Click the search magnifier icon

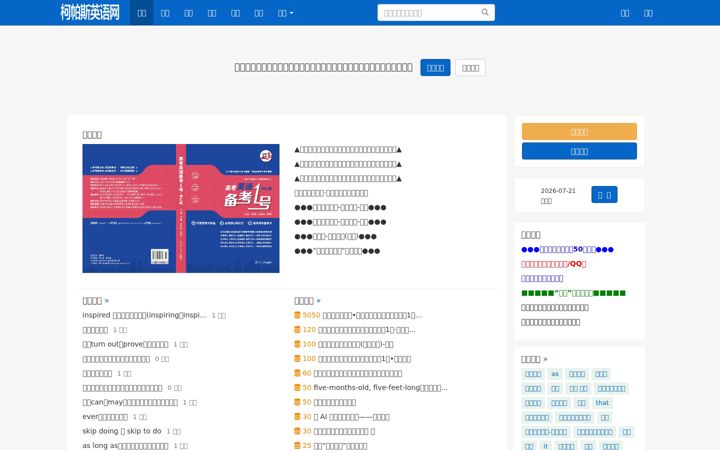(x=485, y=12)
